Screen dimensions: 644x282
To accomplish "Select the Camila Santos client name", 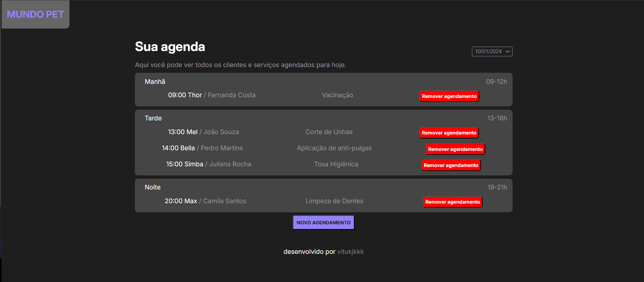I will (x=224, y=201).
